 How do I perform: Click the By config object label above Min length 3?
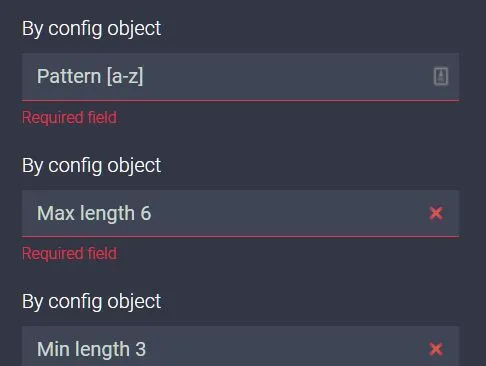pos(92,302)
